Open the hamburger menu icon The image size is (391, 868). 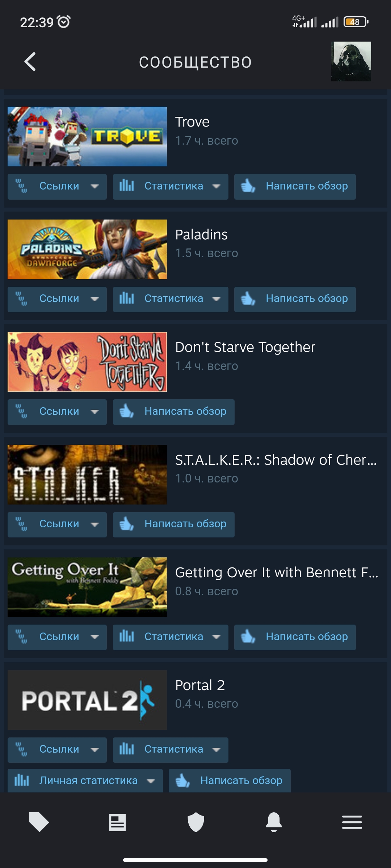point(352,822)
